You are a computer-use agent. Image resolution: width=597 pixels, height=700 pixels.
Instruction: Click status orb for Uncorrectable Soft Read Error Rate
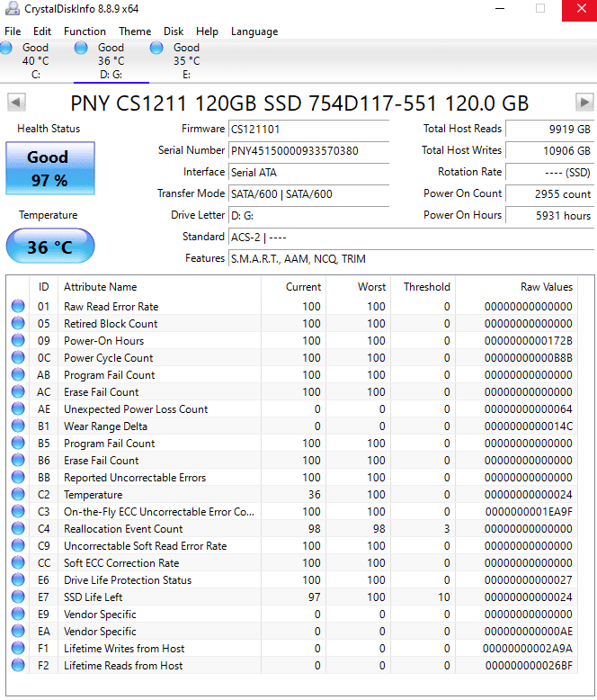[18, 545]
